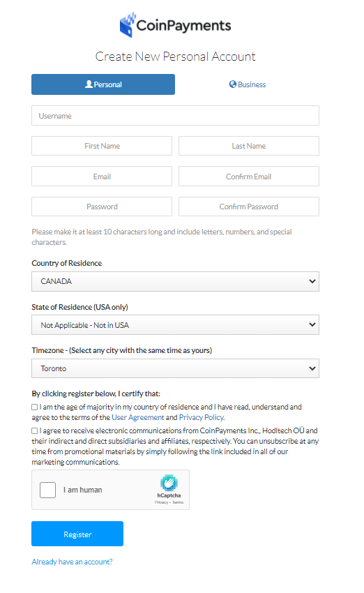Check the age of majority agreement checkbox
364x593 pixels.
click(35, 407)
